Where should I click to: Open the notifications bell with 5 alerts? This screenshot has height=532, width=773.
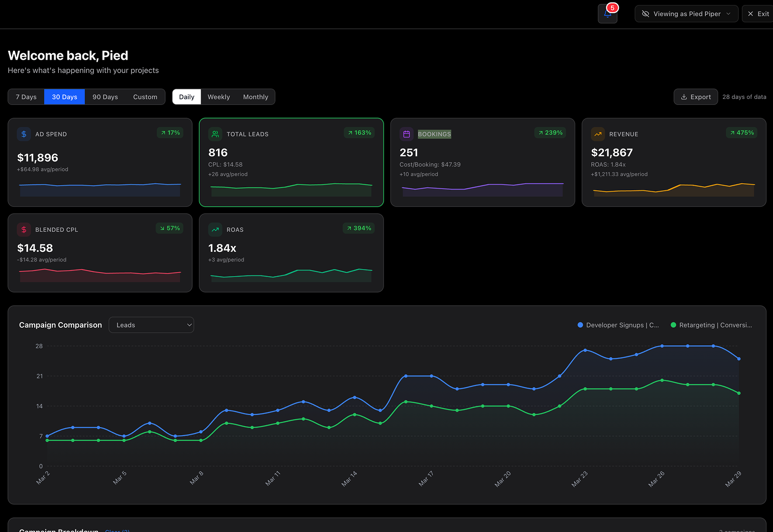pyautogui.click(x=607, y=14)
